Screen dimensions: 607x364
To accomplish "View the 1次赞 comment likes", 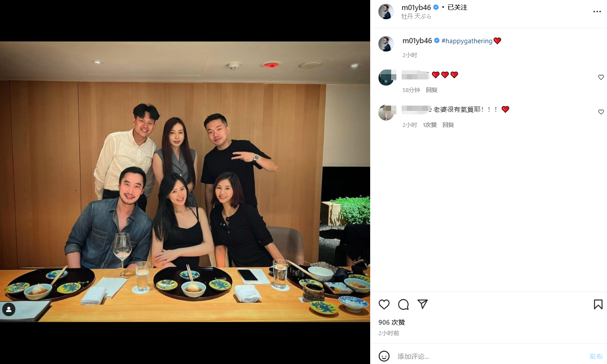I will click(x=430, y=125).
